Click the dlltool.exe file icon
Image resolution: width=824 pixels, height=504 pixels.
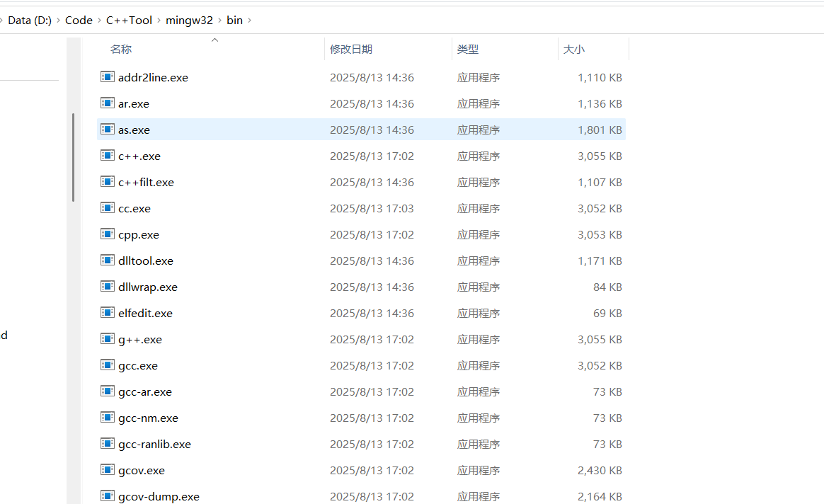[x=107, y=260]
